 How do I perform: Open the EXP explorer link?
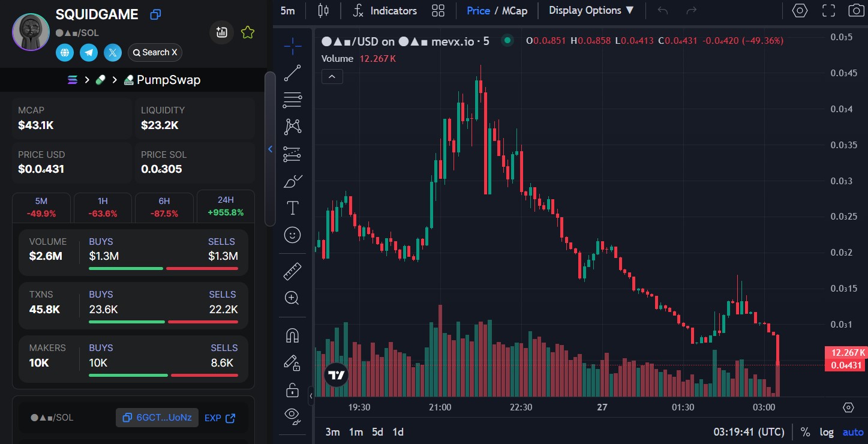pos(220,418)
